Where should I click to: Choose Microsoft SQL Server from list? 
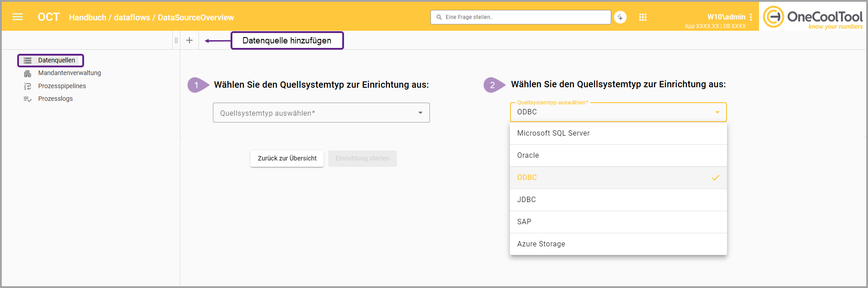click(618, 133)
